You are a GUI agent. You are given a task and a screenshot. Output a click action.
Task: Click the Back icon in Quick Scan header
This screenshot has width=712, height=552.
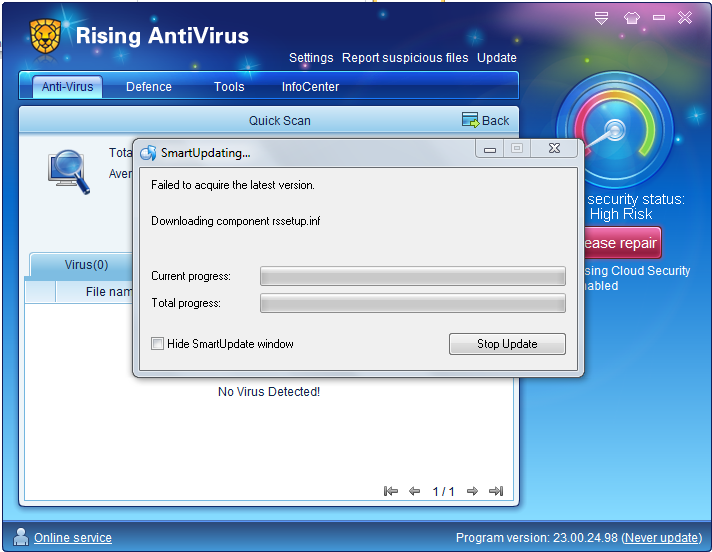click(x=470, y=120)
